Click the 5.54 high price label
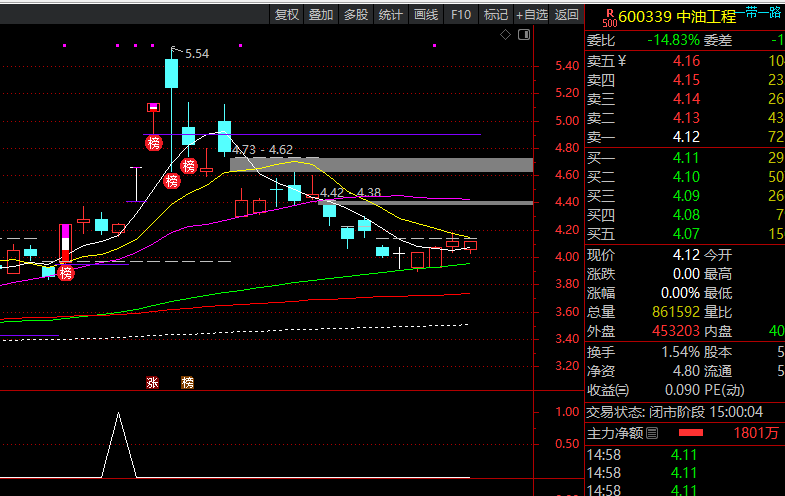 pos(197,54)
